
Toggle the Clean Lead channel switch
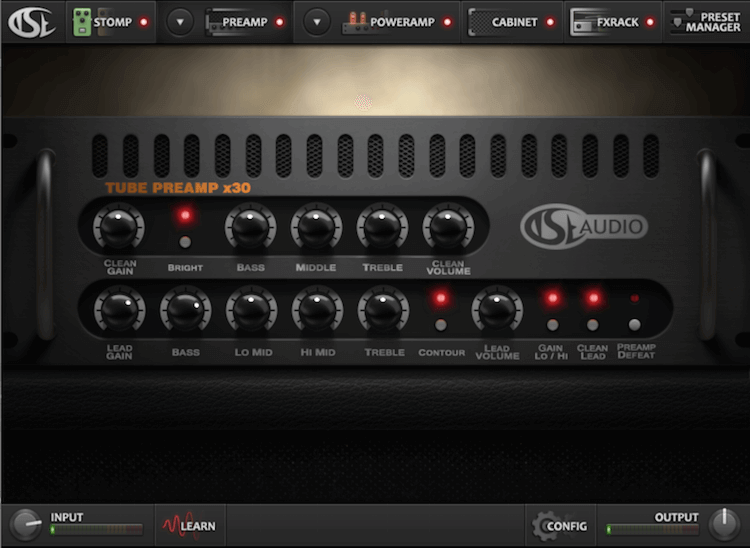[x=593, y=325]
